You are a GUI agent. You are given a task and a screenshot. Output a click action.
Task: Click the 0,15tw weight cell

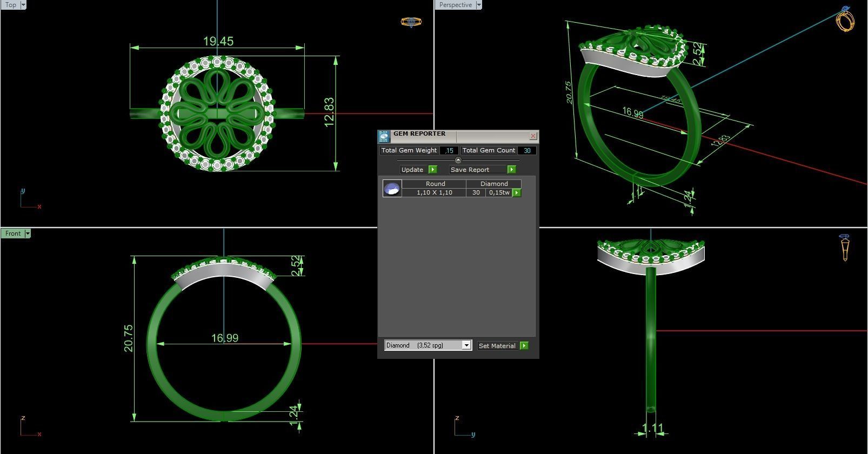[499, 192]
